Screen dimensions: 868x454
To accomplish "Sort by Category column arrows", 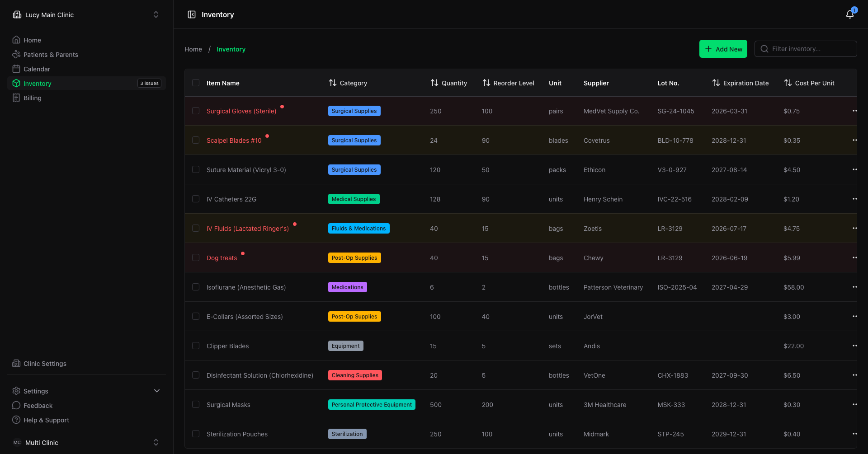I will [333, 83].
